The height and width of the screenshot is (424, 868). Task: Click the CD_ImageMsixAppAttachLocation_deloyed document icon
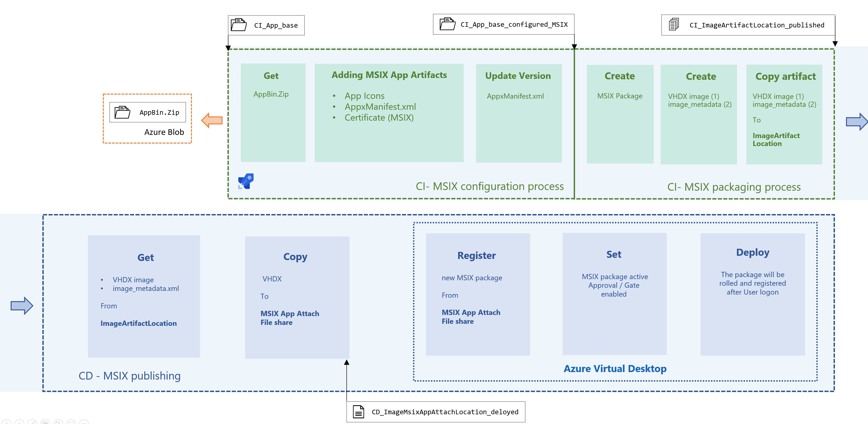358,412
